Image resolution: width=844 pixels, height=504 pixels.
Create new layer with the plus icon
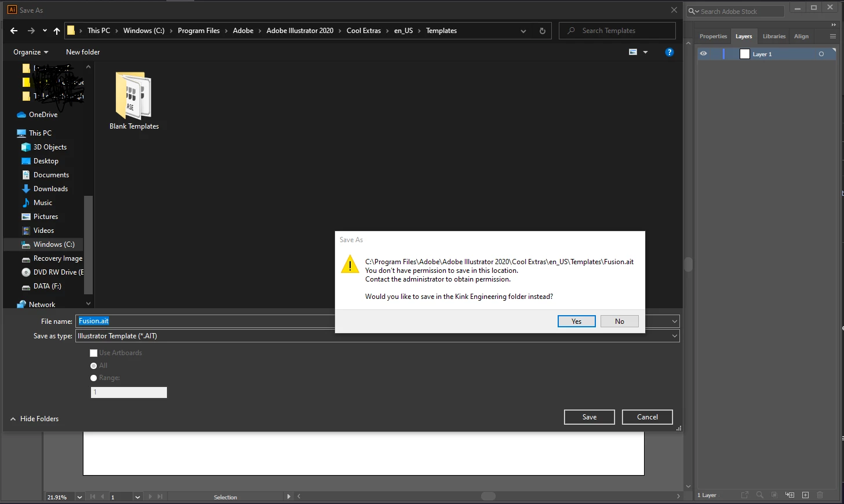click(x=805, y=495)
